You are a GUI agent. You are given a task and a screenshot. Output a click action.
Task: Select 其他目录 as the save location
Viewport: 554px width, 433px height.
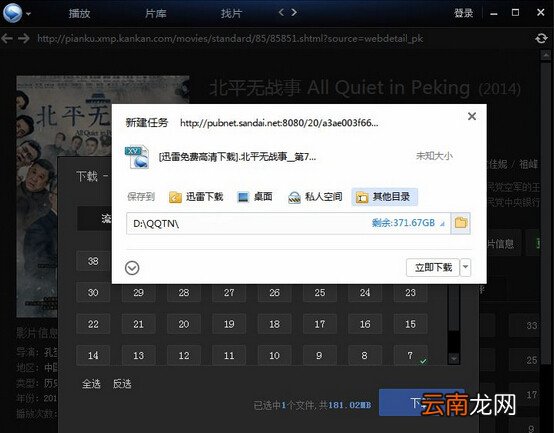click(384, 197)
